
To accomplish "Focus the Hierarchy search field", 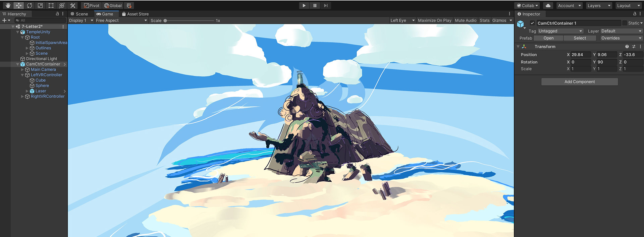I will pyautogui.click(x=40, y=20).
